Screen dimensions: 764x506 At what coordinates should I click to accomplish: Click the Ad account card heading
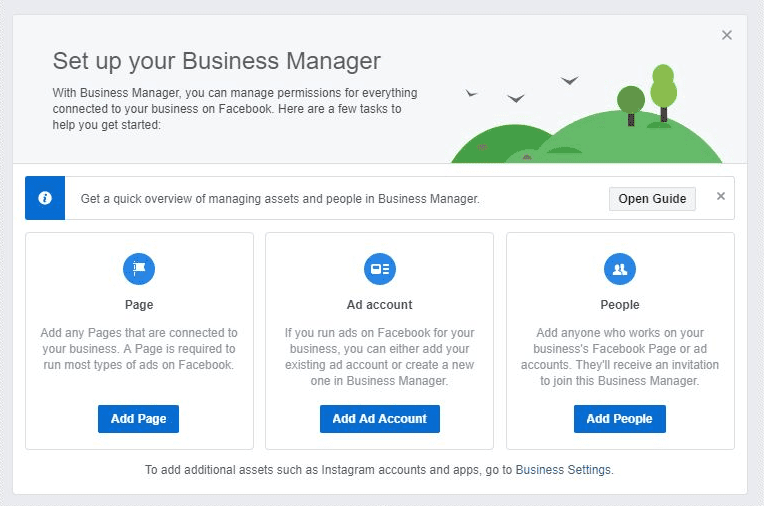click(x=380, y=305)
